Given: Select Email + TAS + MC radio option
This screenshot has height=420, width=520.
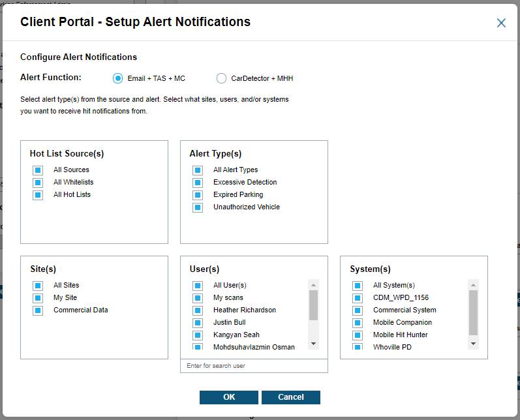Looking at the screenshot, I should click(x=118, y=78).
